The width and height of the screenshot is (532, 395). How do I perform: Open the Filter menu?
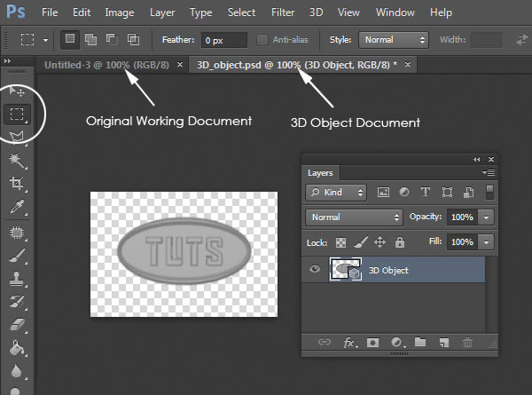pyautogui.click(x=283, y=12)
